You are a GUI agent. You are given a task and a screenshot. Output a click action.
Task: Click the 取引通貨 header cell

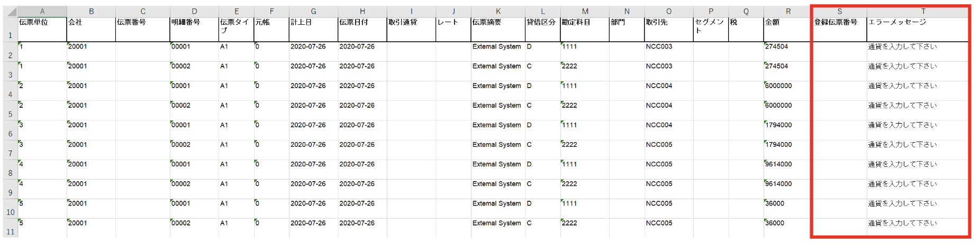tap(411, 30)
